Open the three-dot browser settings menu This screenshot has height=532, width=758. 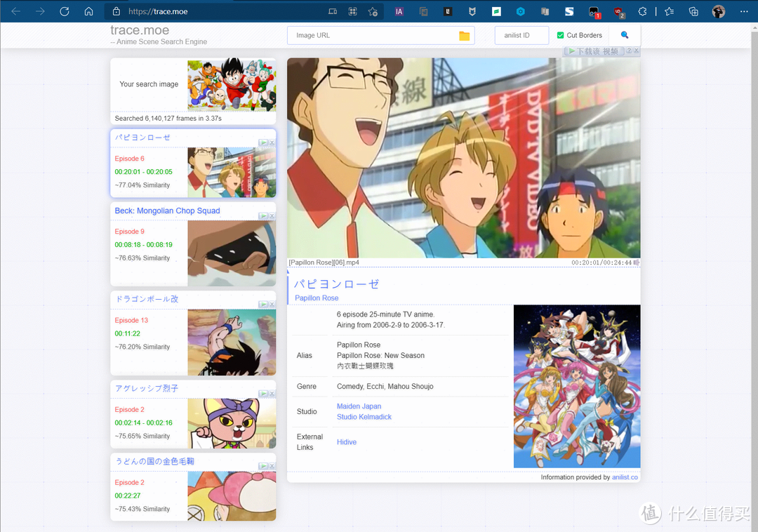[744, 12]
